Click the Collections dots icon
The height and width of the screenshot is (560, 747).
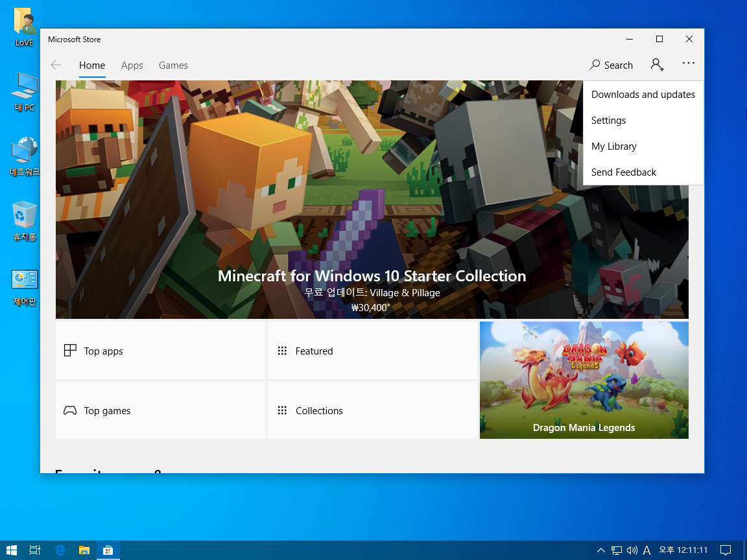click(282, 410)
